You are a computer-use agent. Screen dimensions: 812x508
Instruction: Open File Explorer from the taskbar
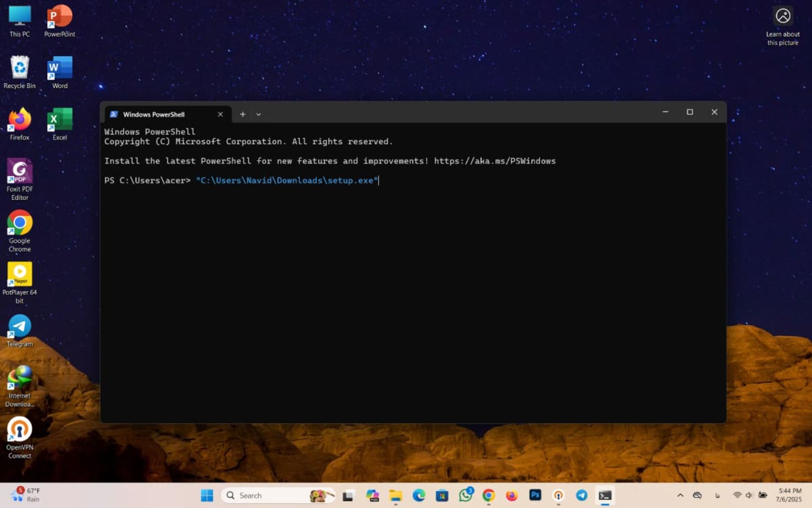[395, 495]
